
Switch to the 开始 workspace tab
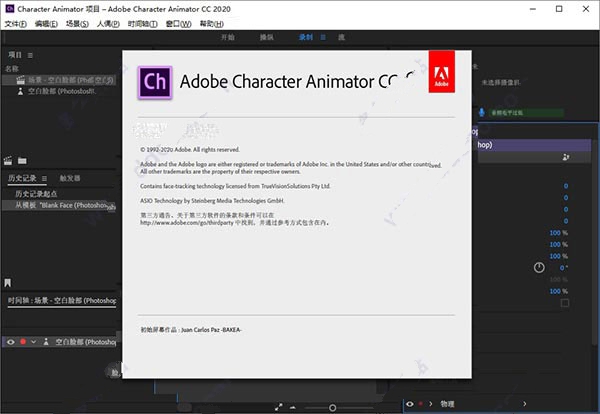228,37
